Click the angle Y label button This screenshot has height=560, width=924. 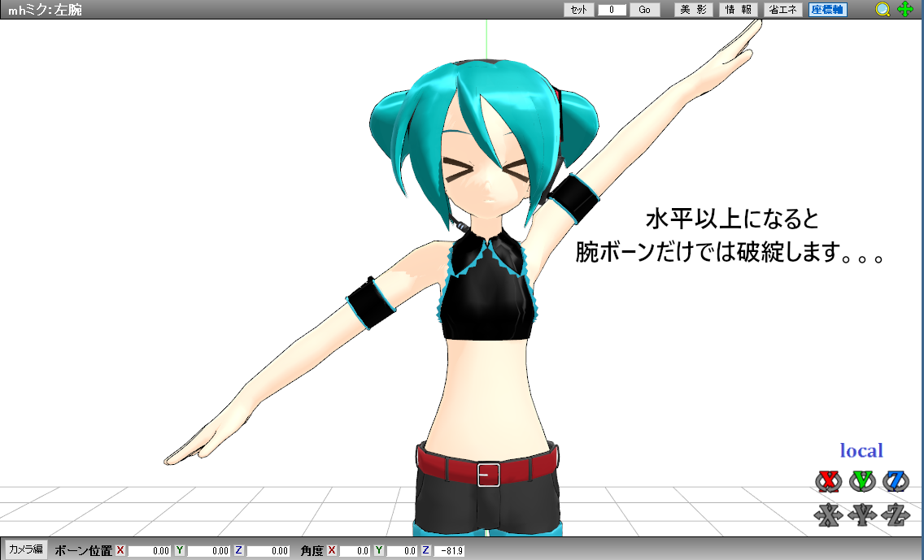379,550
